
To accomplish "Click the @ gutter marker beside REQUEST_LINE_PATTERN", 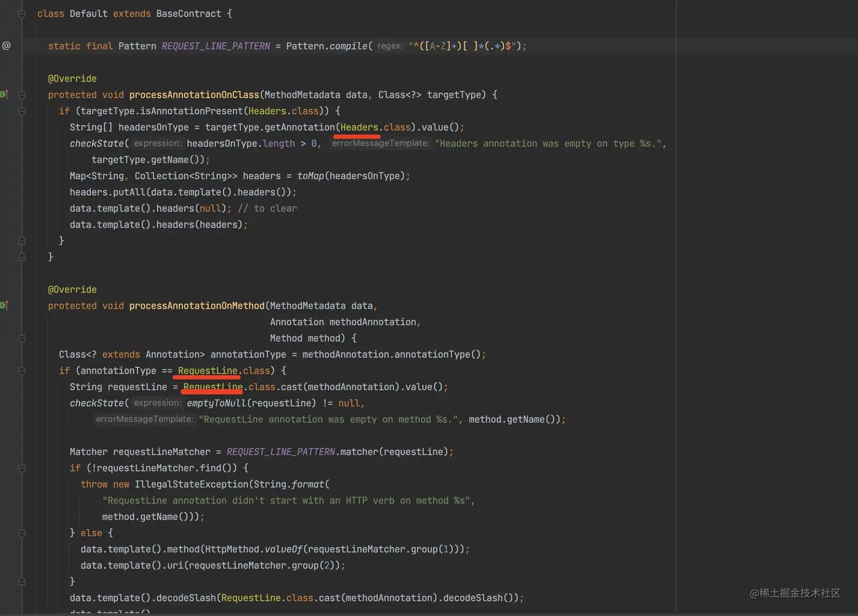I will pos(6,45).
